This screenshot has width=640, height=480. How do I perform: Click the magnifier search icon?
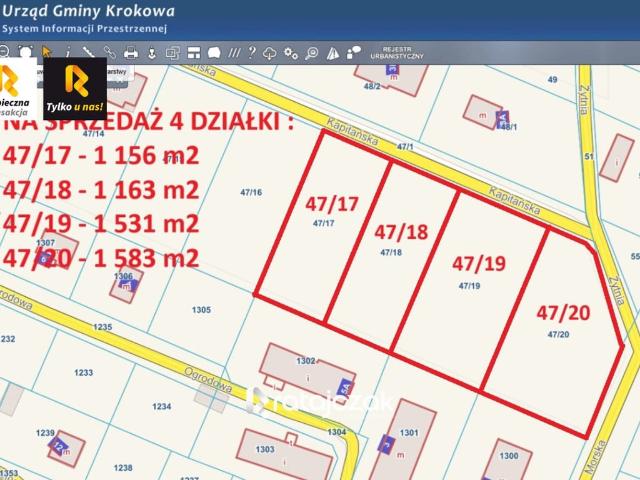pyautogui.click(x=312, y=51)
